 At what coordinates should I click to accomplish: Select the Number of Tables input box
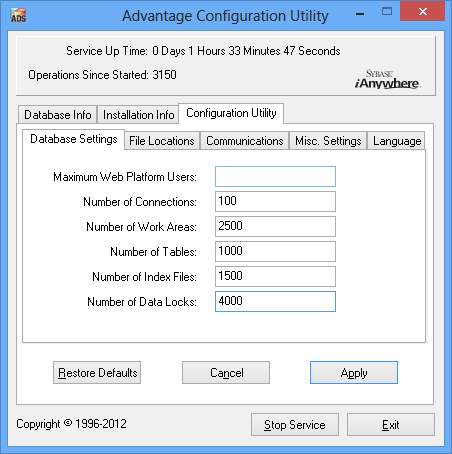click(x=275, y=251)
